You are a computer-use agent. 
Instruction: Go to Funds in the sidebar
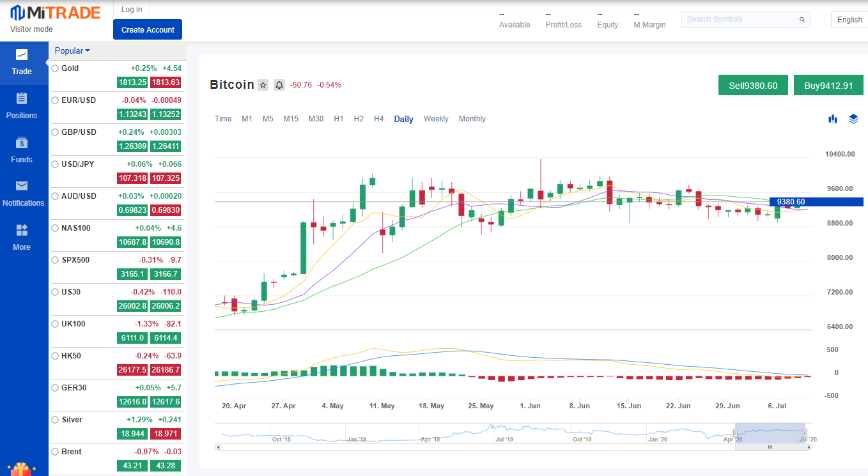[22, 150]
